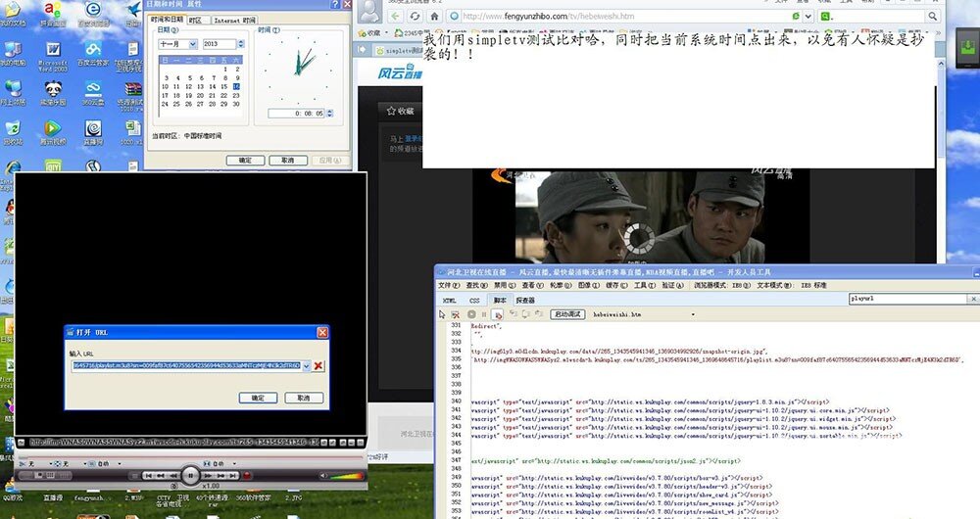980x519 pixels.
Task: Click rewind button left of pause
Action: [x=173, y=475]
